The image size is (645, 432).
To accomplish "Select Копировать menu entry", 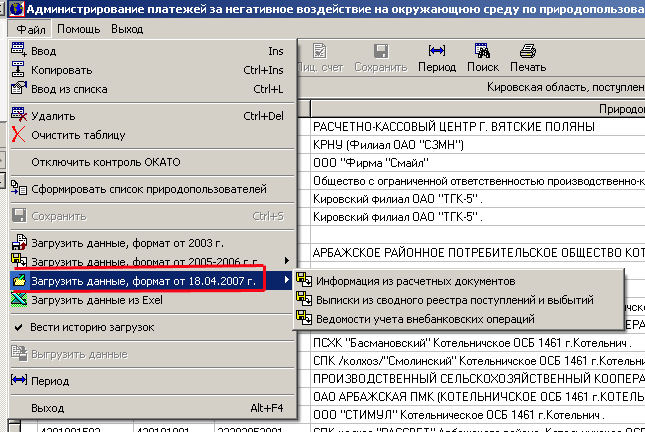I will [61, 70].
